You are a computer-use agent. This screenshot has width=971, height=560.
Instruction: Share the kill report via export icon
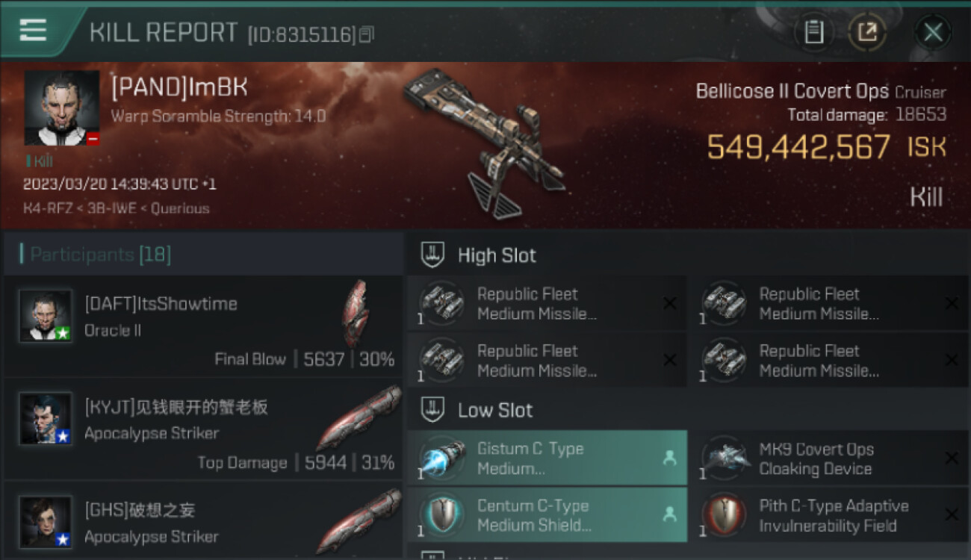(867, 32)
